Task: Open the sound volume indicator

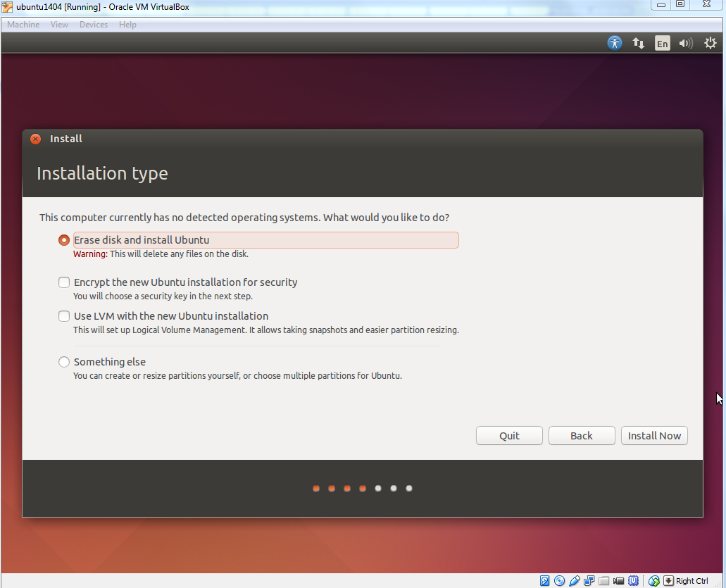Action: (685, 43)
